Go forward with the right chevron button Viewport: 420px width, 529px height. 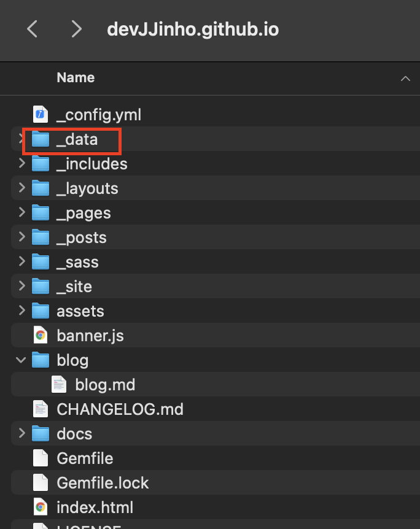pyautogui.click(x=77, y=29)
